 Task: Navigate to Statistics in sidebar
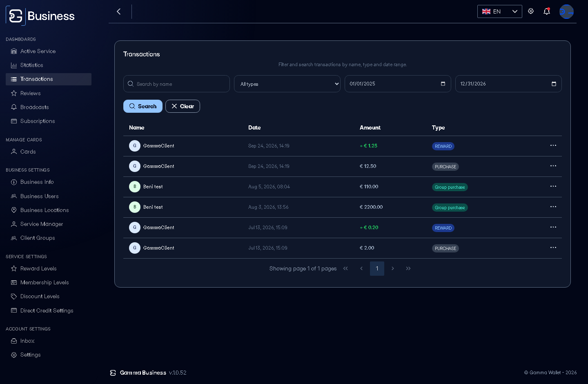click(x=49, y=65)
